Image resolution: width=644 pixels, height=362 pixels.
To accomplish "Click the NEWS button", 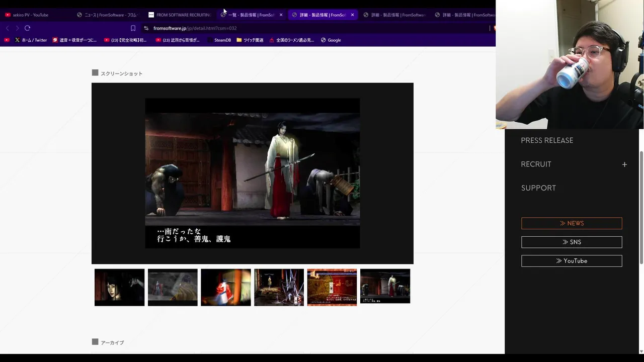I will 572,223.
